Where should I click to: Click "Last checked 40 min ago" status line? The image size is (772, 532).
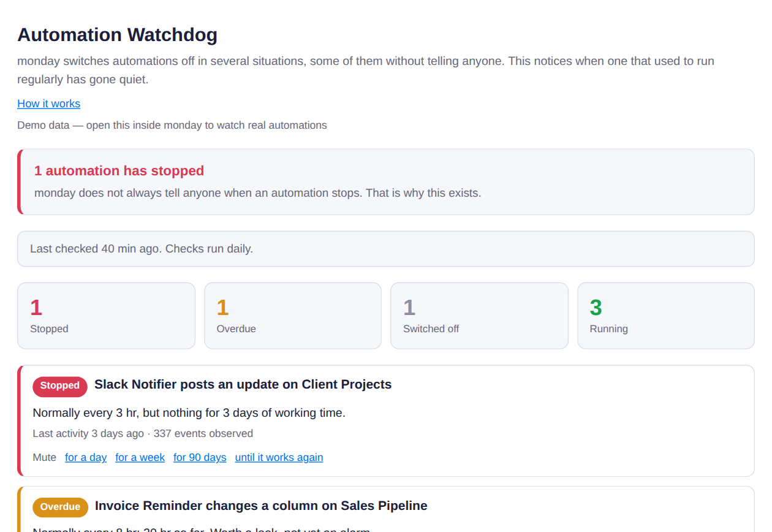142,249
